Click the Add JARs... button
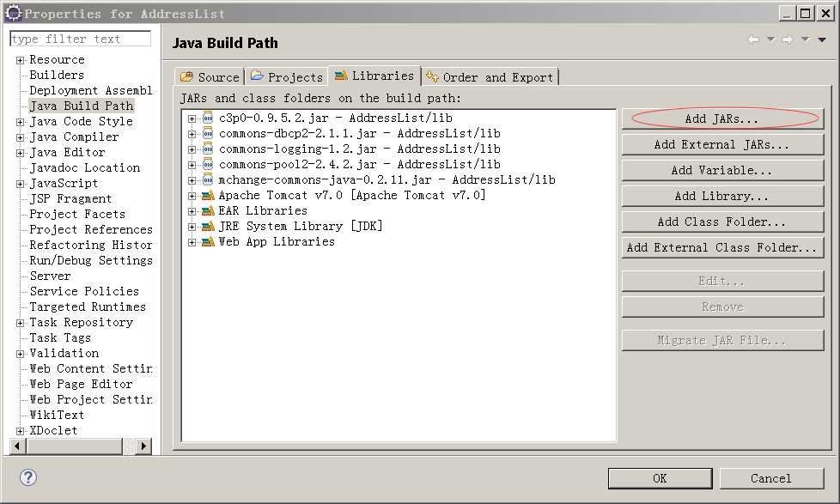The width and height of the screenshot is (840, 504). coord(722,118)
